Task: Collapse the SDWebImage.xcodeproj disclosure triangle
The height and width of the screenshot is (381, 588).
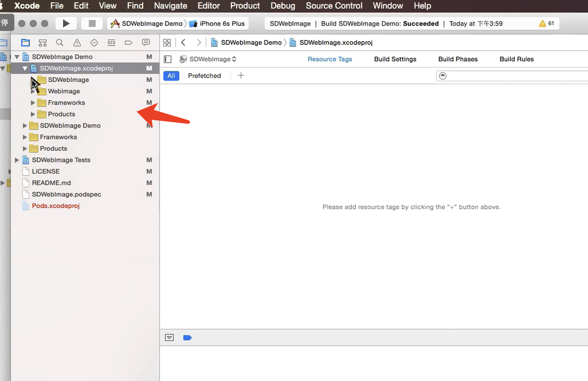Action: 25,68
